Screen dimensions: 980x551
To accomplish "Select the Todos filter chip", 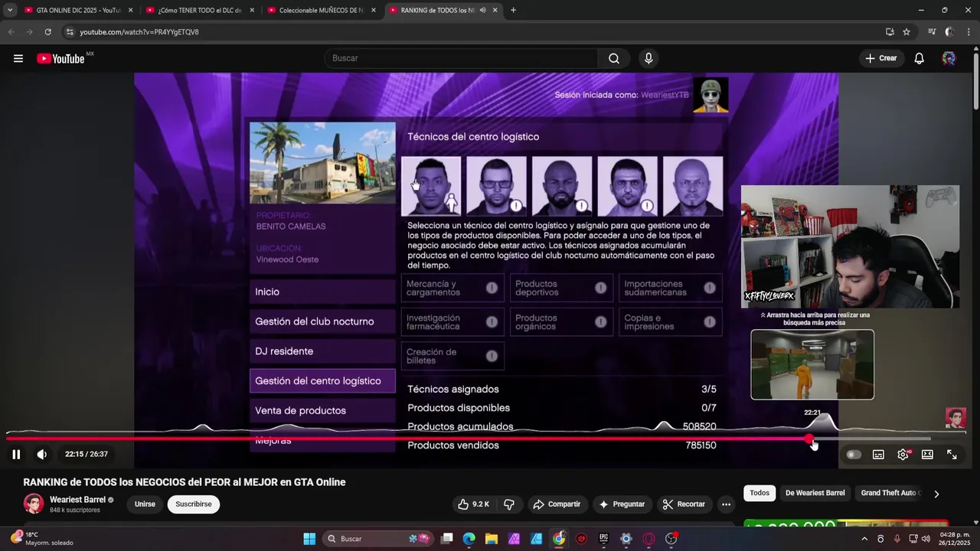I will [759, 493].
